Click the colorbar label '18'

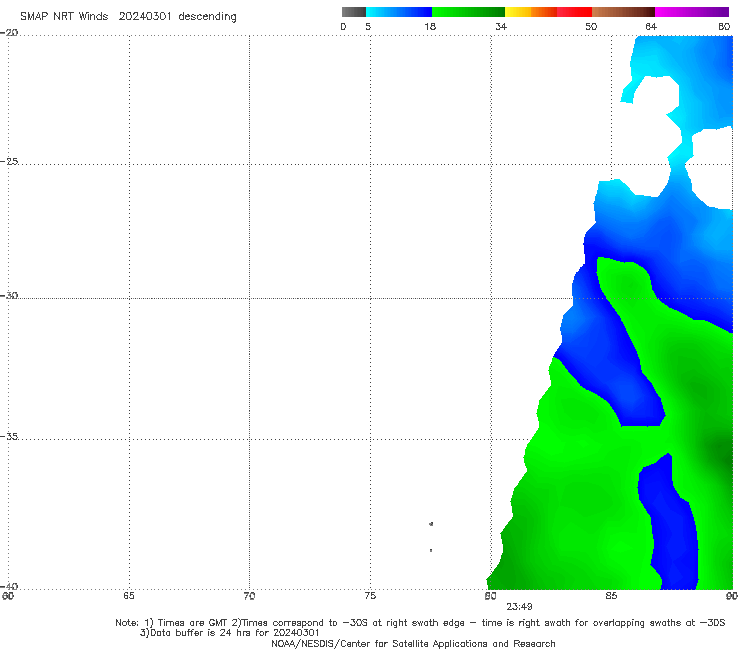[430, 26]
